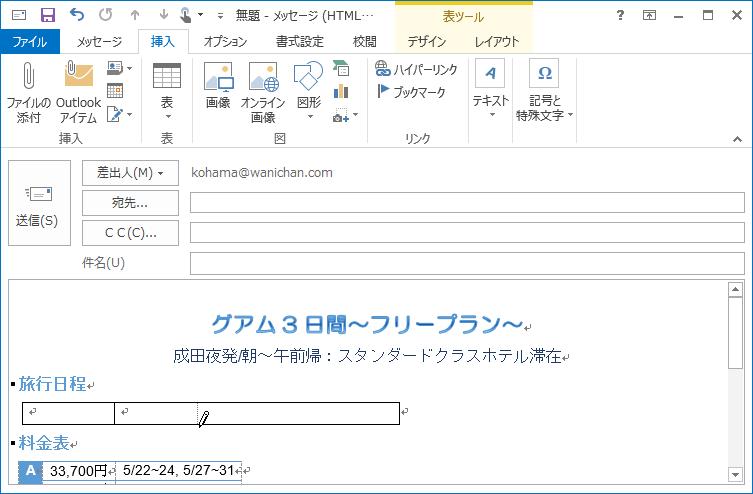Click the 料金表 heading
753x494 pixels.
pos(44,443)
